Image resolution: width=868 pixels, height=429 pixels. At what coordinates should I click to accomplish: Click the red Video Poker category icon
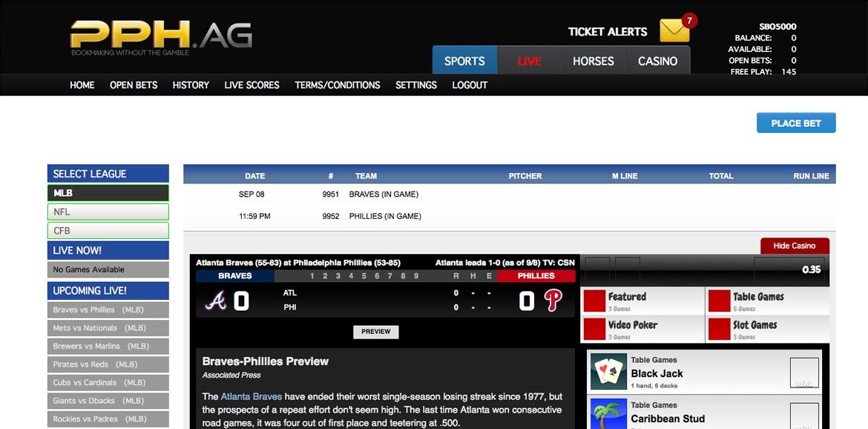point(594,330)
